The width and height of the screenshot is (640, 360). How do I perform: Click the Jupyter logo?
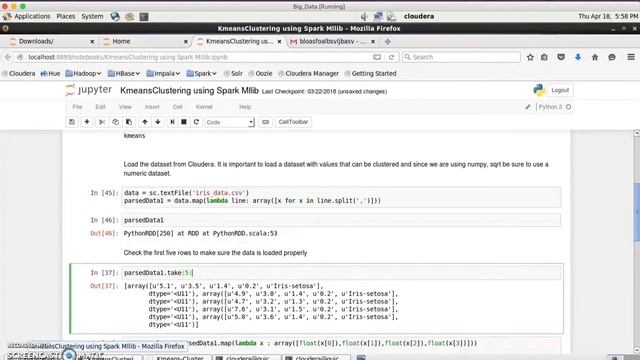pos(89,90)
